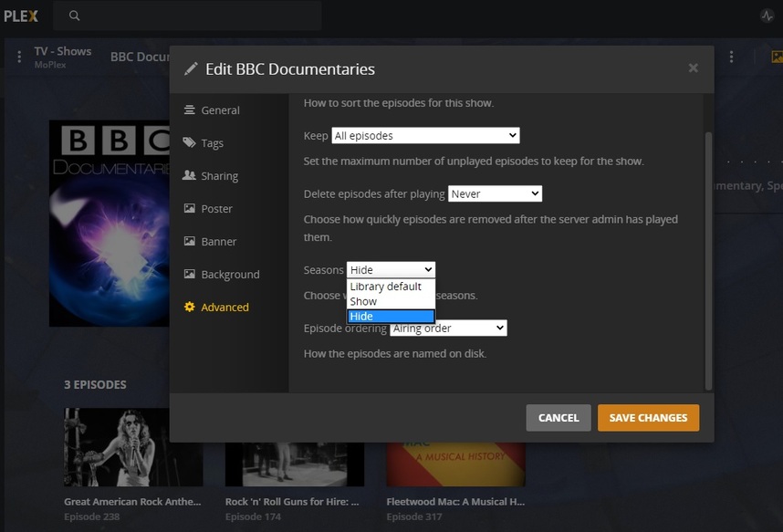Click the image icon in the top right

tap(777, 57)
